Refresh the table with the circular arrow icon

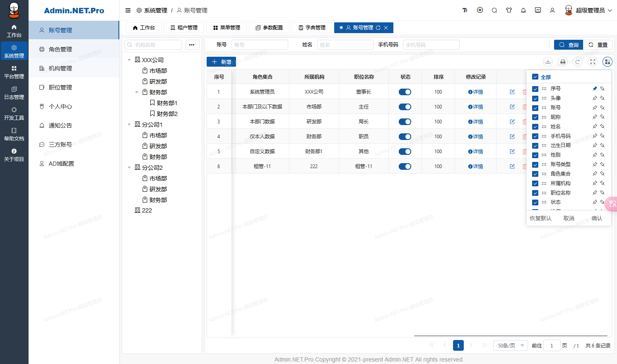pyautogui.click(x=578, y=62)
